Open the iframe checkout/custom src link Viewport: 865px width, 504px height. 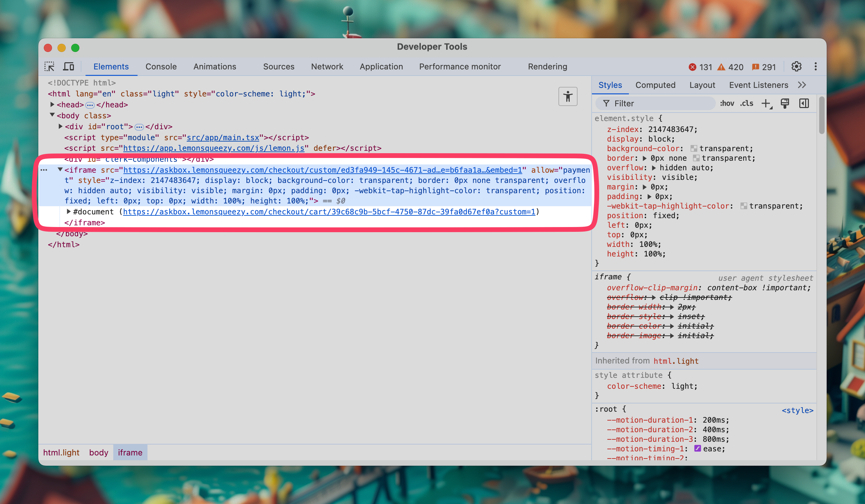(x=323, y=170)
